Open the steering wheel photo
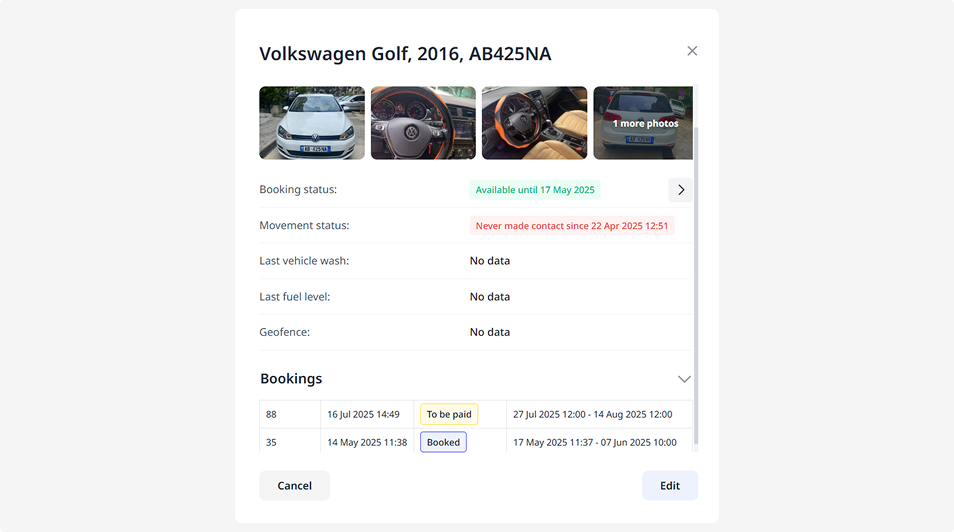Image resolution: width=954 pixels, height=532 pixels. (423, 123)
